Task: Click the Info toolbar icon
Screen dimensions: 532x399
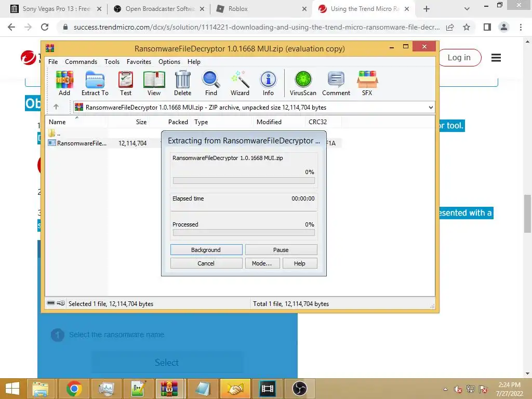Action: (268, 83)
